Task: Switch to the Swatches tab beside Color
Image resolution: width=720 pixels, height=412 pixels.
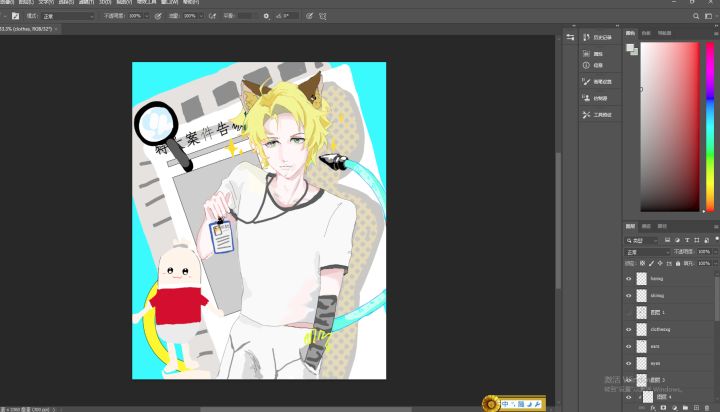Action: [646, 33]
